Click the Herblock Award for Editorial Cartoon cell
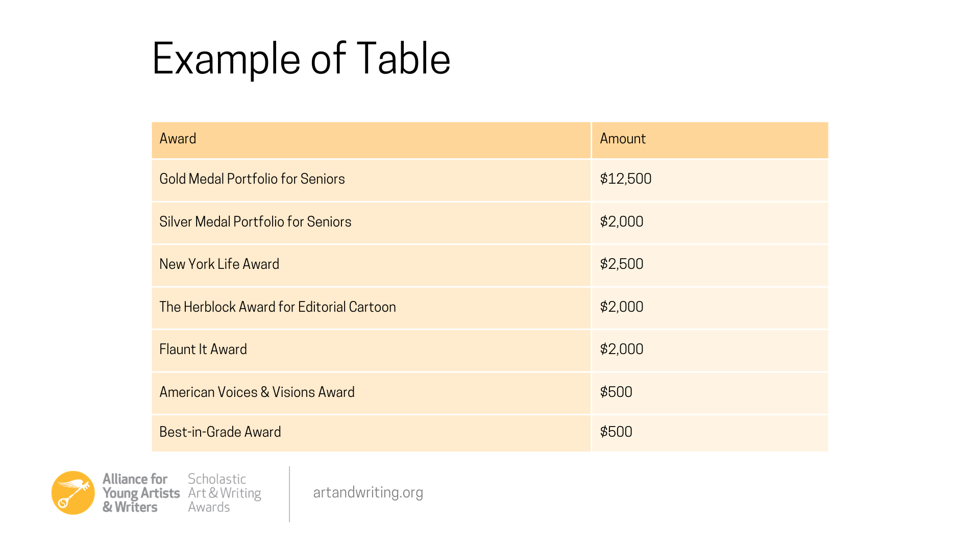 [x=278, y=307]
